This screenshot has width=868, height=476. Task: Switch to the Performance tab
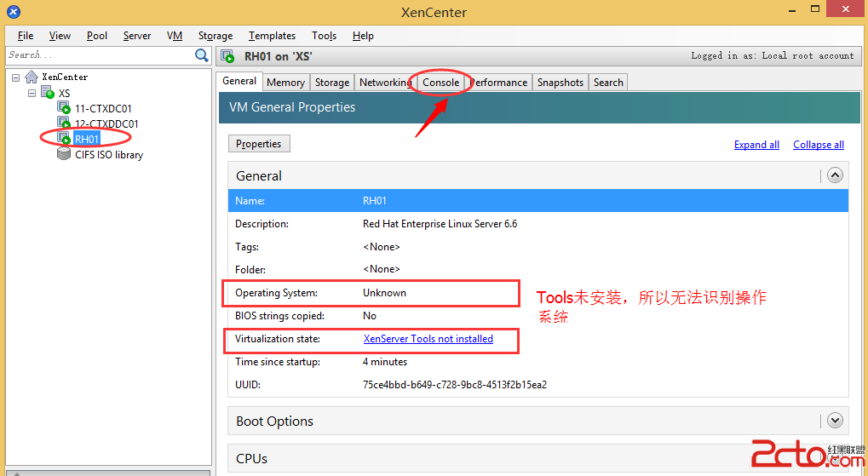[x=499, y=82]
